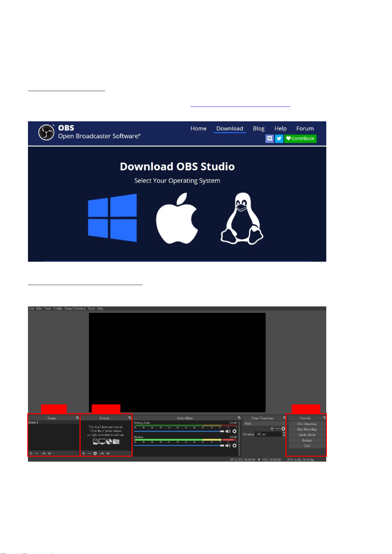Remove the selected scene with minus icon

[37, 453]
